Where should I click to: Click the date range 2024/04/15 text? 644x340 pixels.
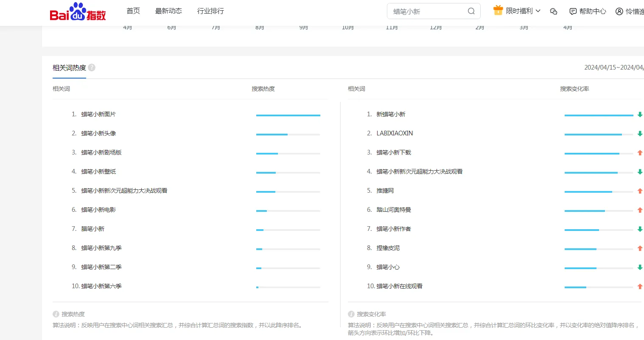coord(614,67)
